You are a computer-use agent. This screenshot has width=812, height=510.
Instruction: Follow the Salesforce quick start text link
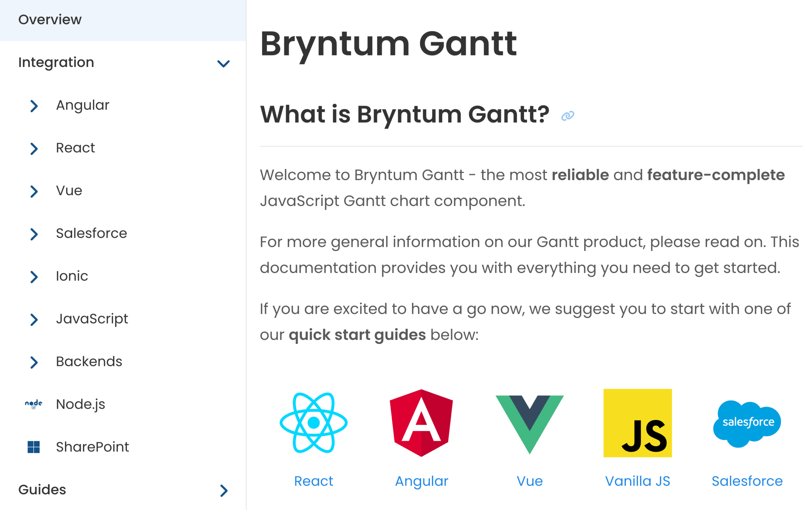point(747,481)
